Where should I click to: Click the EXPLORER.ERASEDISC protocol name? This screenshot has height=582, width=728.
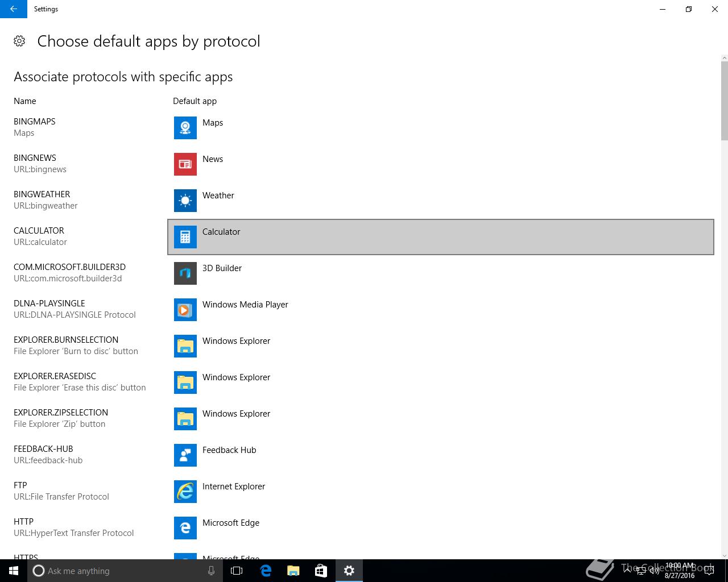pyautogui.click(x=55, y=376)
